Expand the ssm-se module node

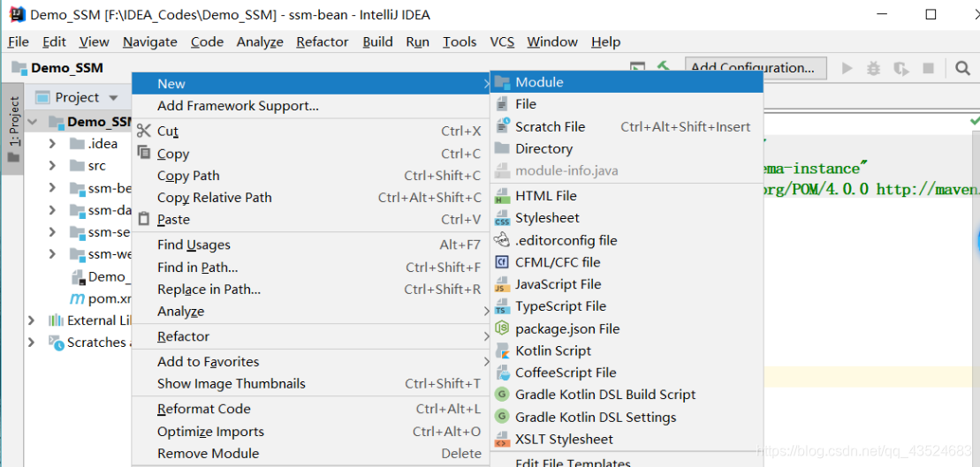pos(53,232)
